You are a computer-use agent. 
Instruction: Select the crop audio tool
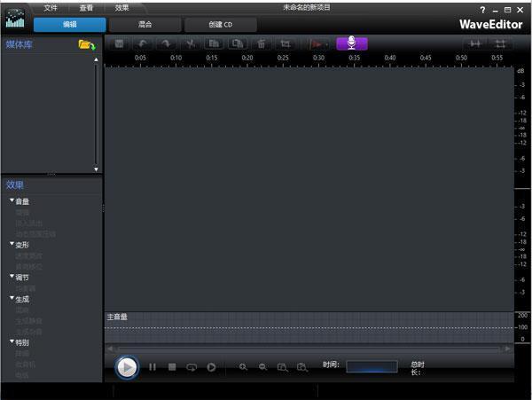pyautogui.click(x=285, y=43)
